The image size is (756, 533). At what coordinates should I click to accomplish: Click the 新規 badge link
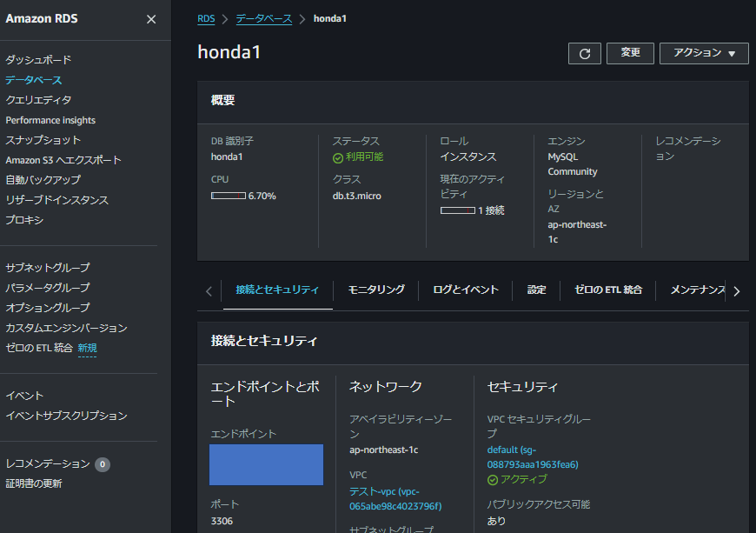tap(87, 349)
